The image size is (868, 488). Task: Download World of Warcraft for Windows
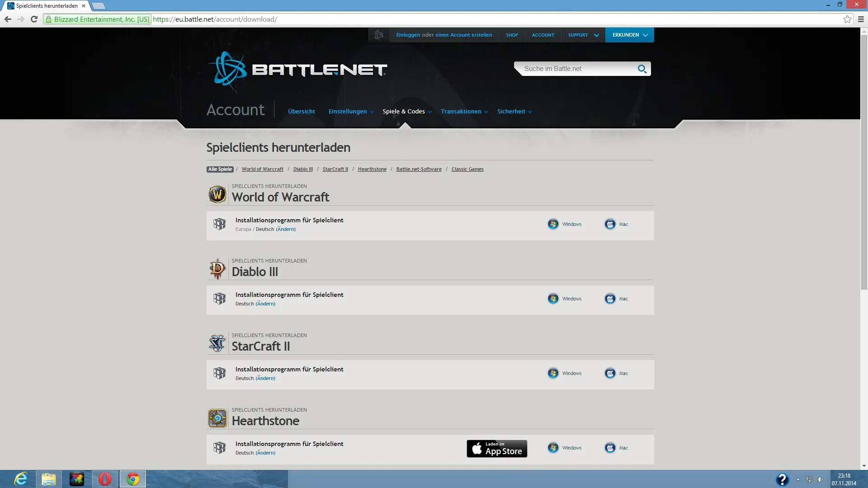tap(565, 224)
